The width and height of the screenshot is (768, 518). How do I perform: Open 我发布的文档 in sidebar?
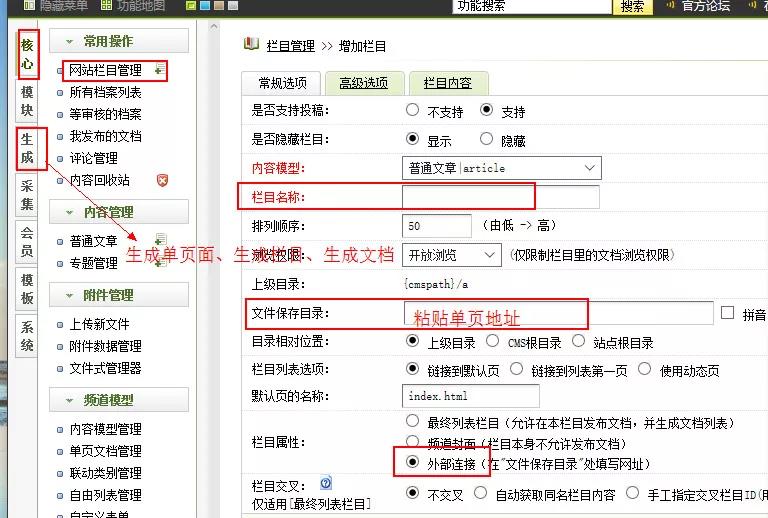[105, 136]
